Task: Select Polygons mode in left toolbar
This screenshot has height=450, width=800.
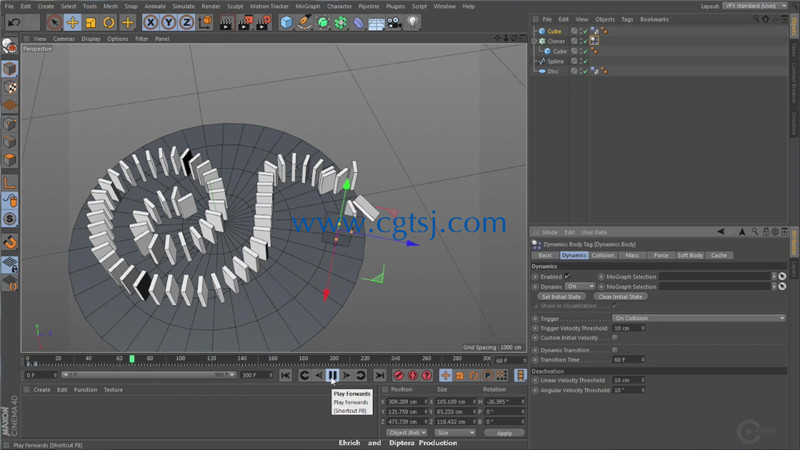Action: point(10,160)
